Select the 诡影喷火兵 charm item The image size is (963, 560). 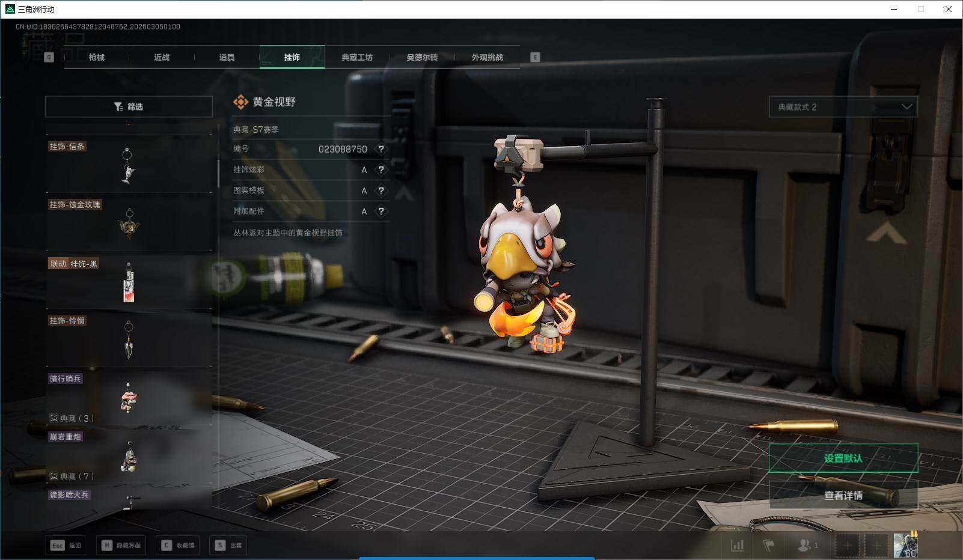click(x=129, y=499)
